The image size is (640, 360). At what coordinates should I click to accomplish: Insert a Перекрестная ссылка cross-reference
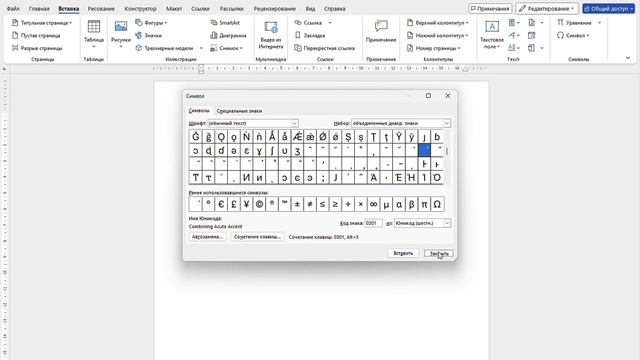325,48
